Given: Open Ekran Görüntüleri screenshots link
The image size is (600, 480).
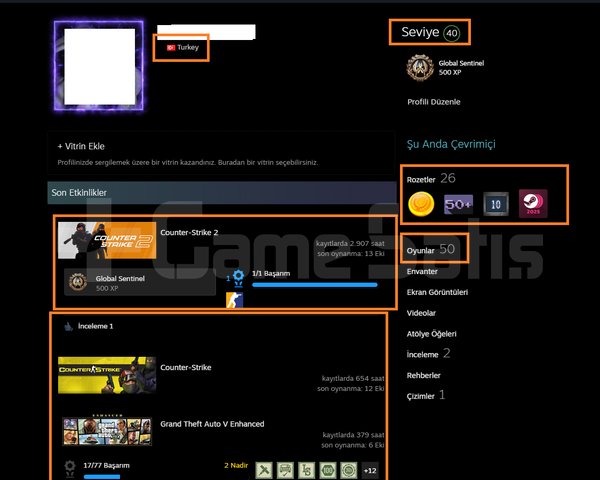Looking at the screenshot, I should (437, 292).
